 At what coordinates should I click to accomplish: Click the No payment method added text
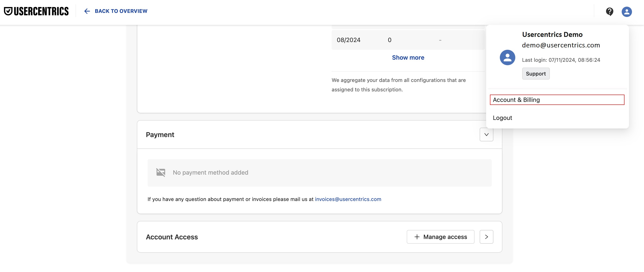pos(210,172)
